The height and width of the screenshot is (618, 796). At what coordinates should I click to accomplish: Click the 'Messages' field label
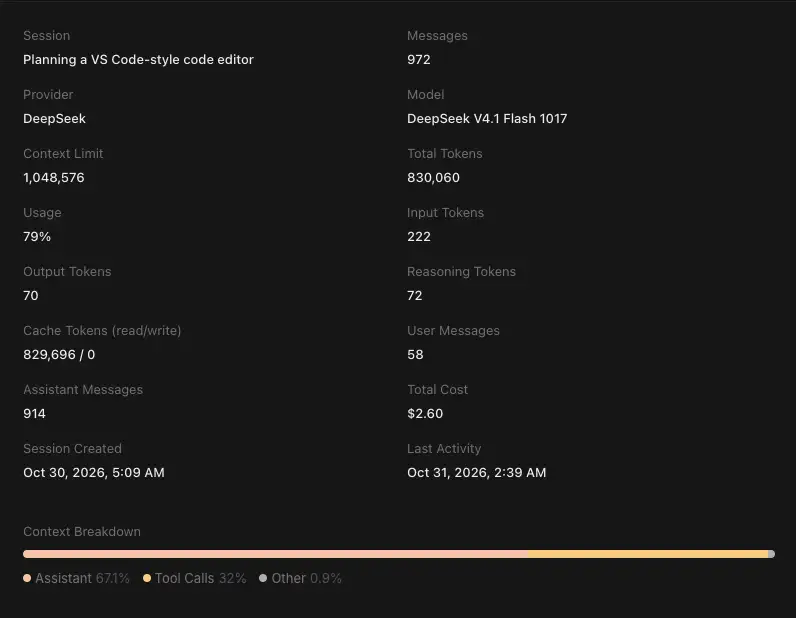coord(437,36)
